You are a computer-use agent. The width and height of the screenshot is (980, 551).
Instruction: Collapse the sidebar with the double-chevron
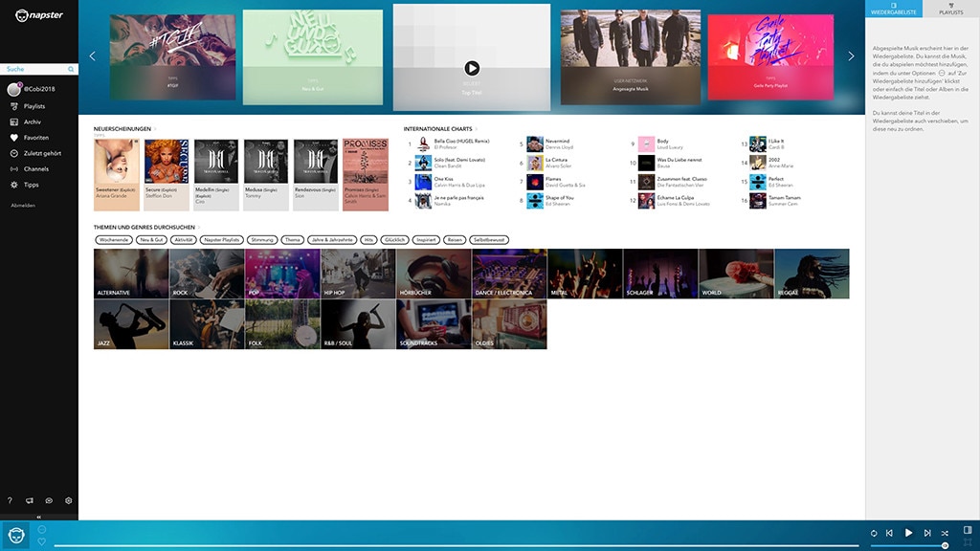click(x=38, y=516)
